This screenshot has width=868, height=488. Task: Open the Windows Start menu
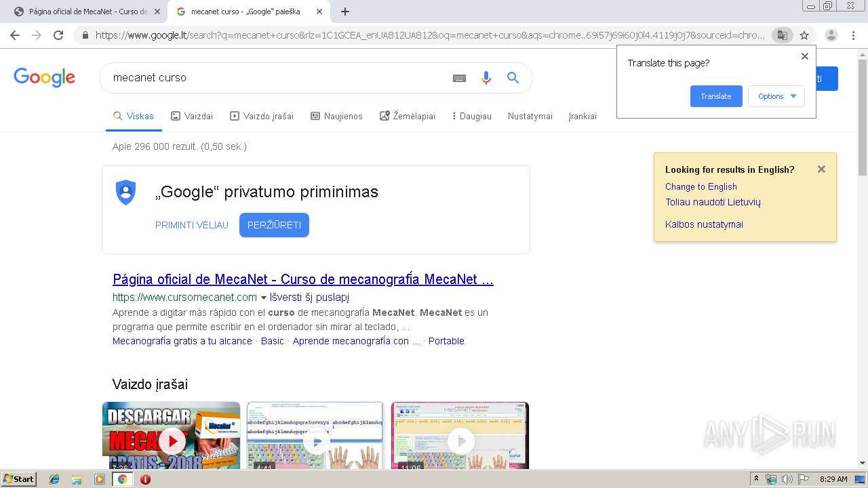[19, 479]
